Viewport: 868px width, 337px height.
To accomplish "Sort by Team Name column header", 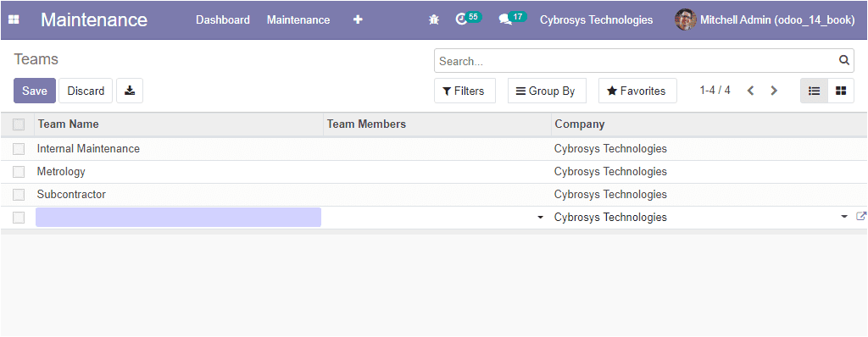I will [x=179, y=124].
